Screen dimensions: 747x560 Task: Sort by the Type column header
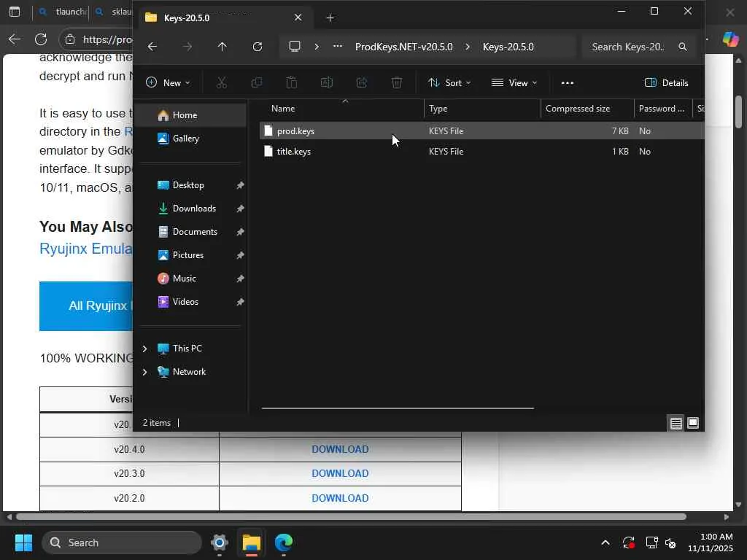click(x=482, y=109)
